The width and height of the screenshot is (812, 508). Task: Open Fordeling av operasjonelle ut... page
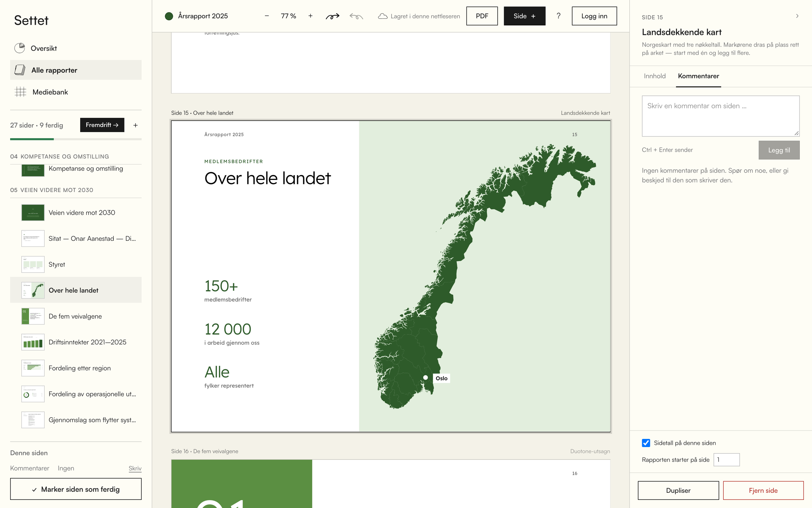tap(76, 394)
